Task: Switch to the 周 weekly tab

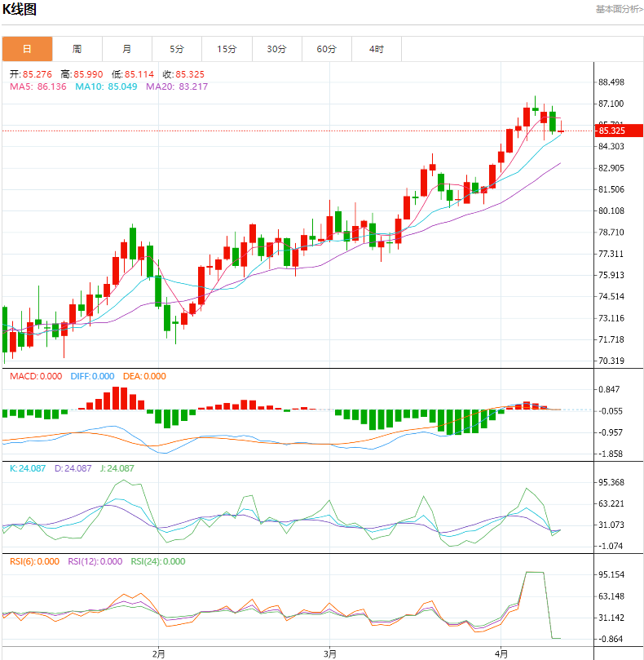Action: coord(77,49)
